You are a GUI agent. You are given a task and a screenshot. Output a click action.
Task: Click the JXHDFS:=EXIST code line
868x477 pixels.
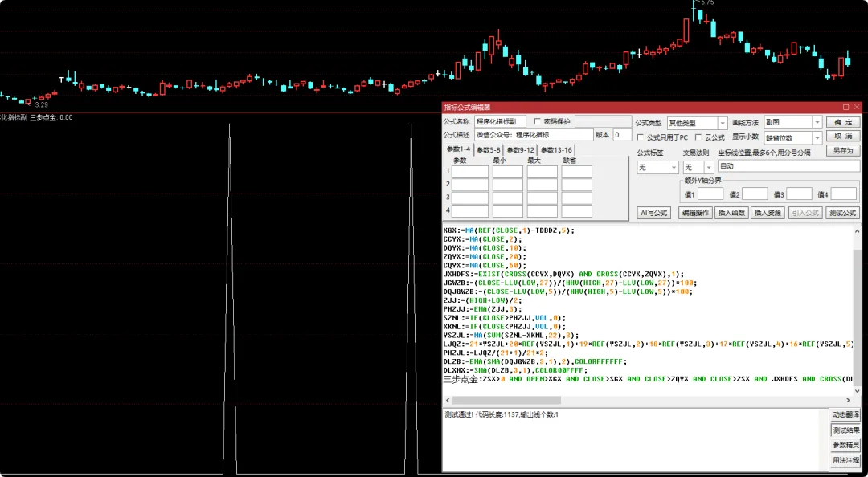click(x=564, y=274)
